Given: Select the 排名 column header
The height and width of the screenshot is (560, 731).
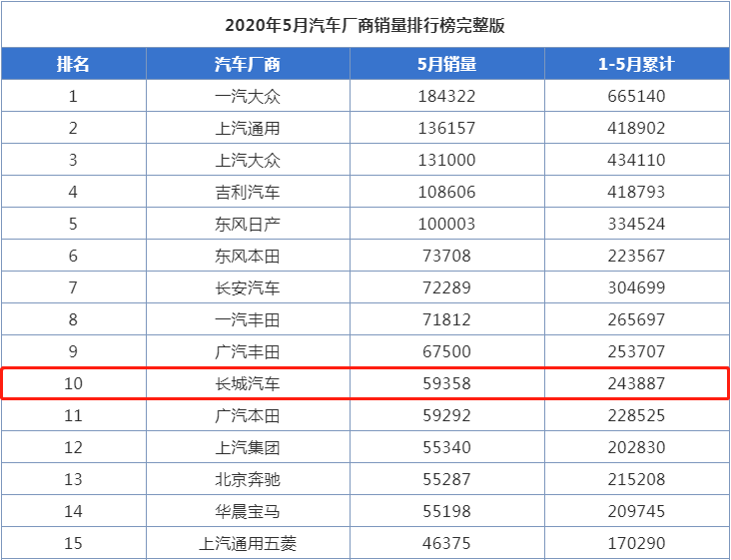Looking at the screenshot, I should coord(73,64).
